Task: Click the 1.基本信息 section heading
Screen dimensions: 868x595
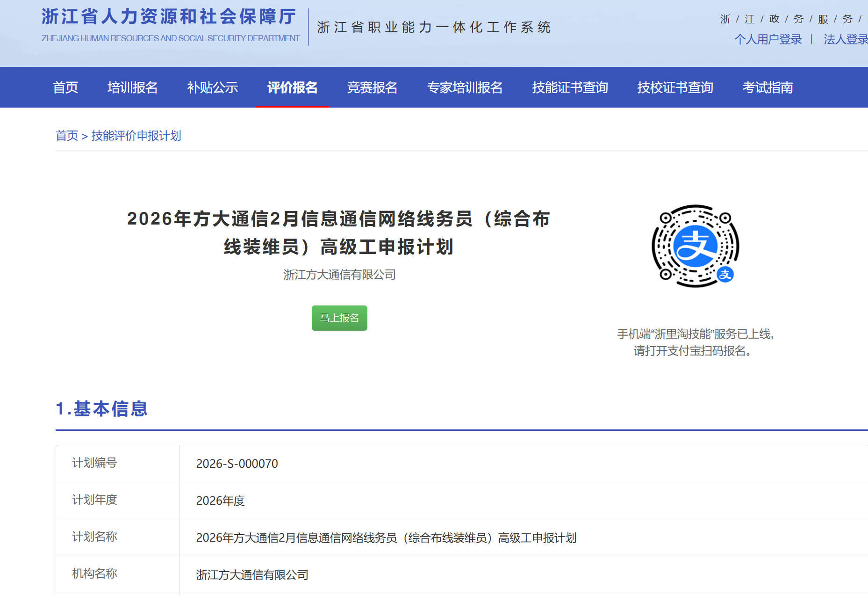Action: pos(101,409)
